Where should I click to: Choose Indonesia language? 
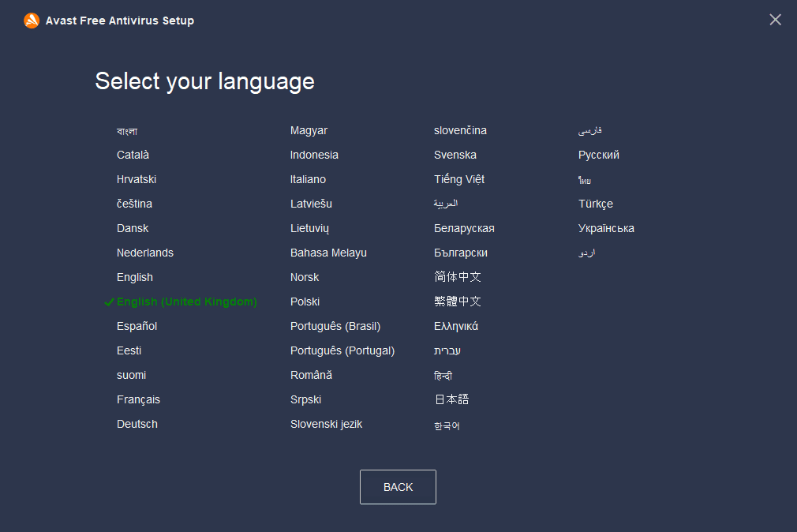tap(314, 155)
